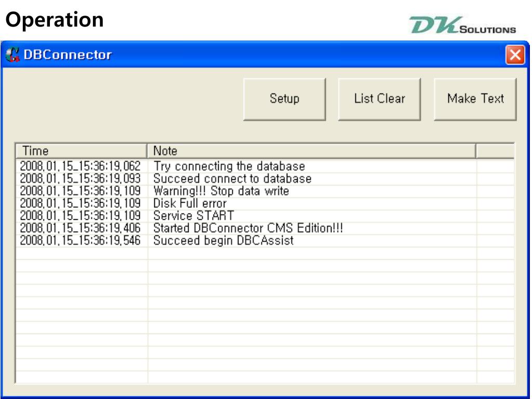532x399 pixels.
Task: Click timestamp 2008.01.15_15:36:19.093
Action: click(80, 179)
